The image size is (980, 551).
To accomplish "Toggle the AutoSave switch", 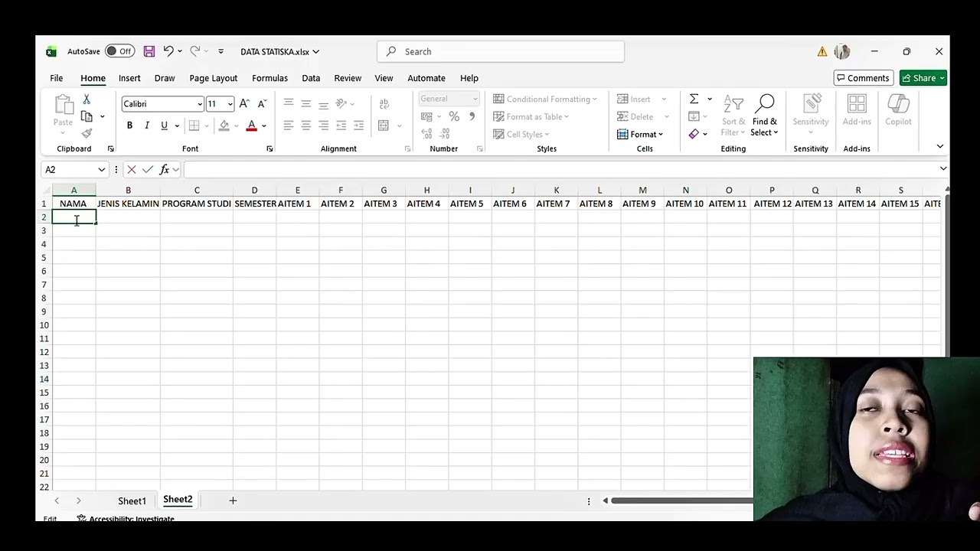I will pos(120,51).
